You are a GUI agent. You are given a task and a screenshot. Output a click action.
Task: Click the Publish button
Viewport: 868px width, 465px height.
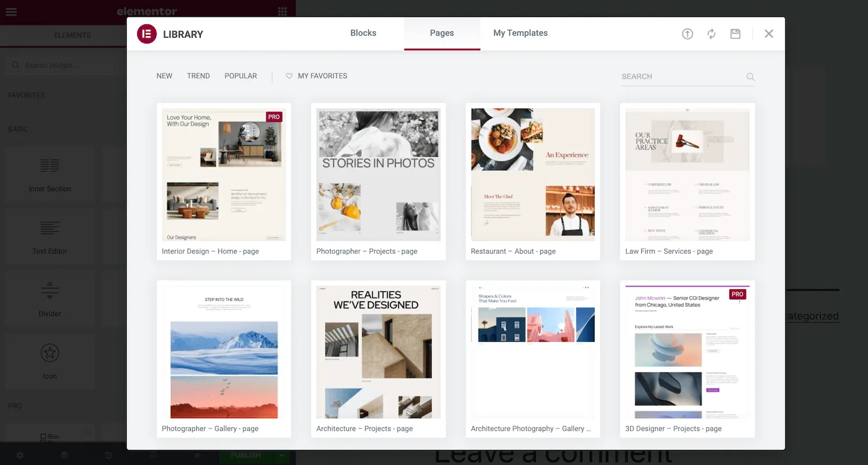coord(245,455)
